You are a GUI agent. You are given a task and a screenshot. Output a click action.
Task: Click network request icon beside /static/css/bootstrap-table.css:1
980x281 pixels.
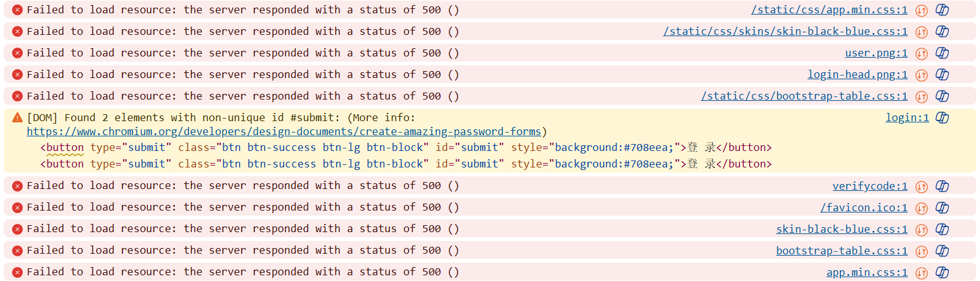[x=922, y=96]
